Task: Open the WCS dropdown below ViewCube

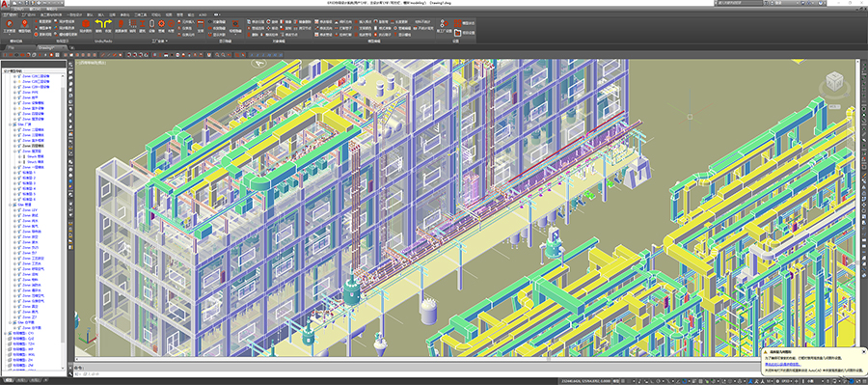Action: [x=834, y=106]
